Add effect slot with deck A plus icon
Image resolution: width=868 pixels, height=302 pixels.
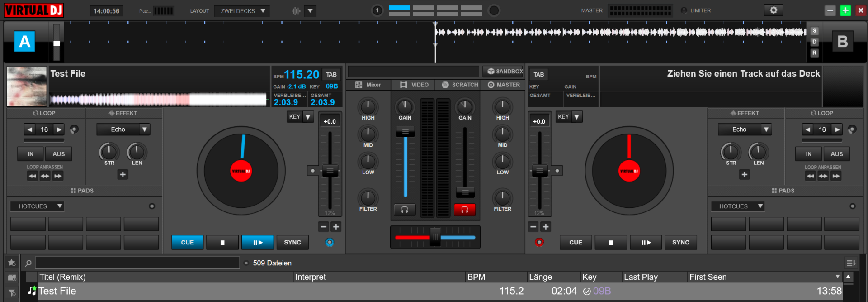click(123, 175)
